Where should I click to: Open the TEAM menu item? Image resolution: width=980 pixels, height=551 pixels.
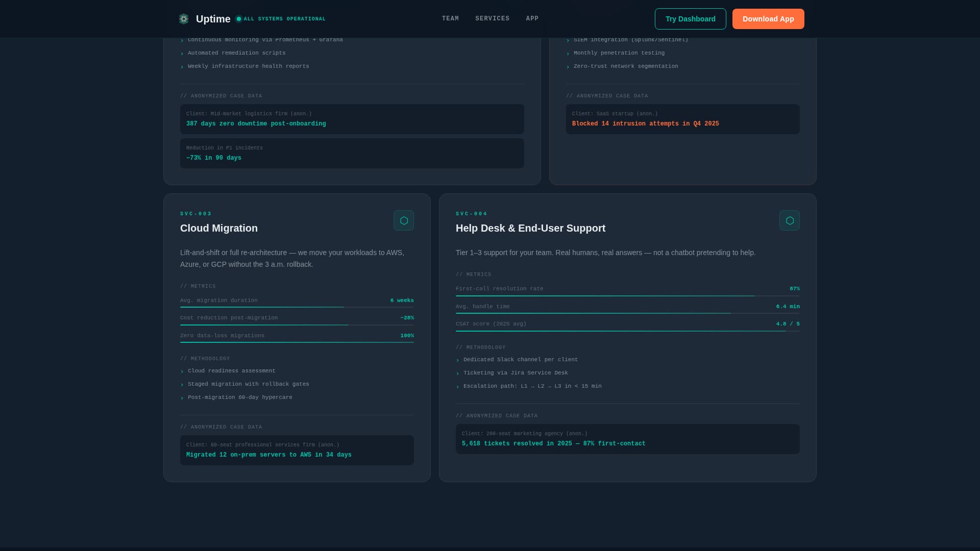click(450, 18)
